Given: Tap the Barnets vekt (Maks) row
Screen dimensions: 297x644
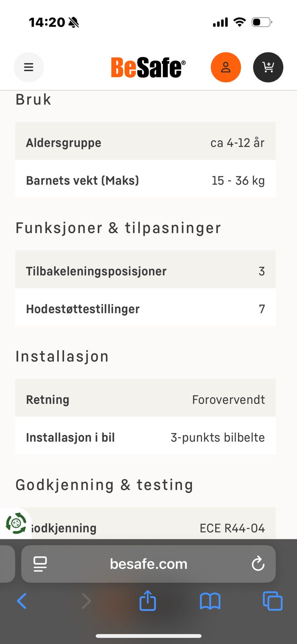Looking at the screenshot, I should point(145,180).
